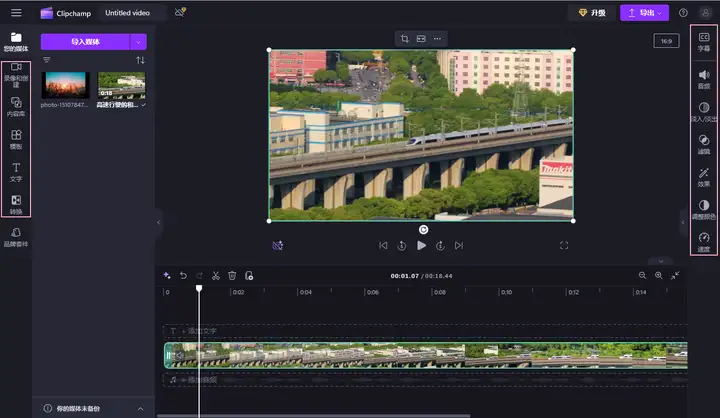Click the add text track row
Viewport: 720px width, 418px height.
tap(425, 331)
